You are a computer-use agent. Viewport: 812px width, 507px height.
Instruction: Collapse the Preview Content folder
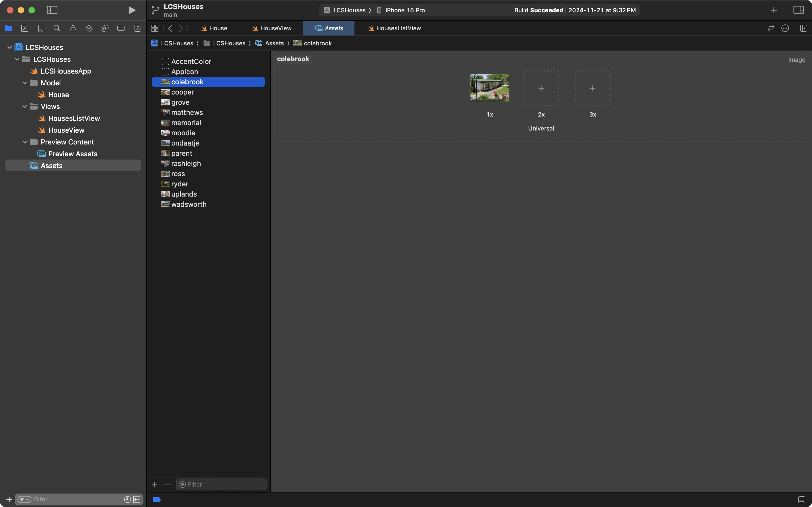coord(24,142)
